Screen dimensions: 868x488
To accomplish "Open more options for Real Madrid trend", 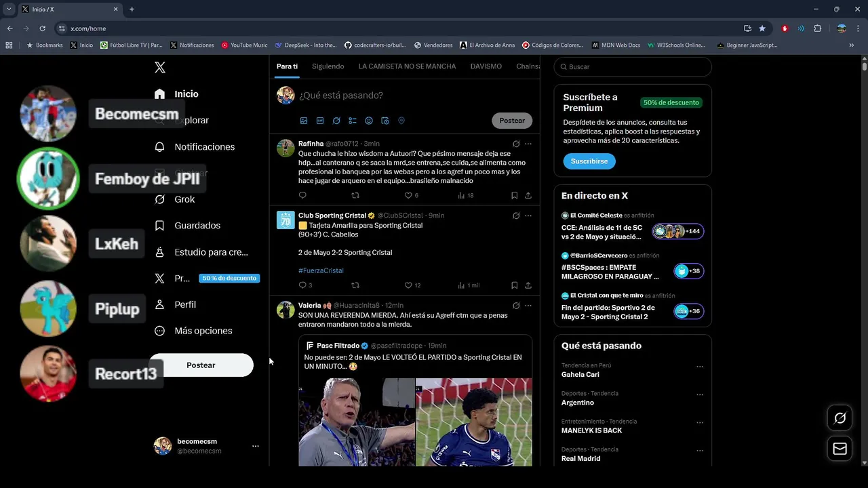I will point(700,451).
